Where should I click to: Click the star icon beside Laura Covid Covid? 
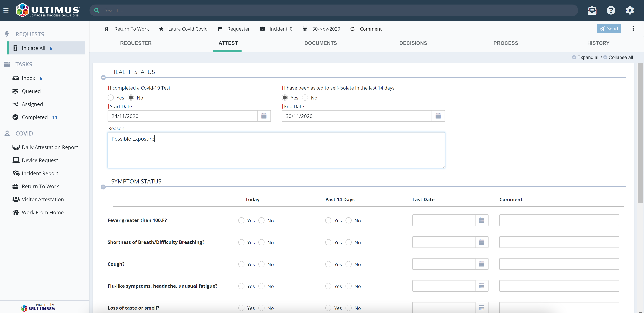point(161,29)
